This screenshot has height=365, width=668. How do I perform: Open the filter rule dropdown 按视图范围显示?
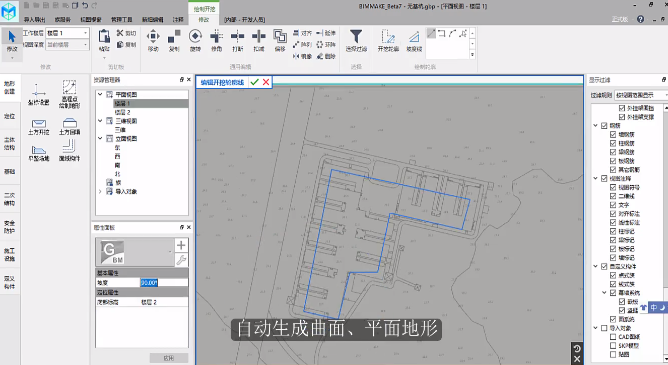[x=641, y=95]
